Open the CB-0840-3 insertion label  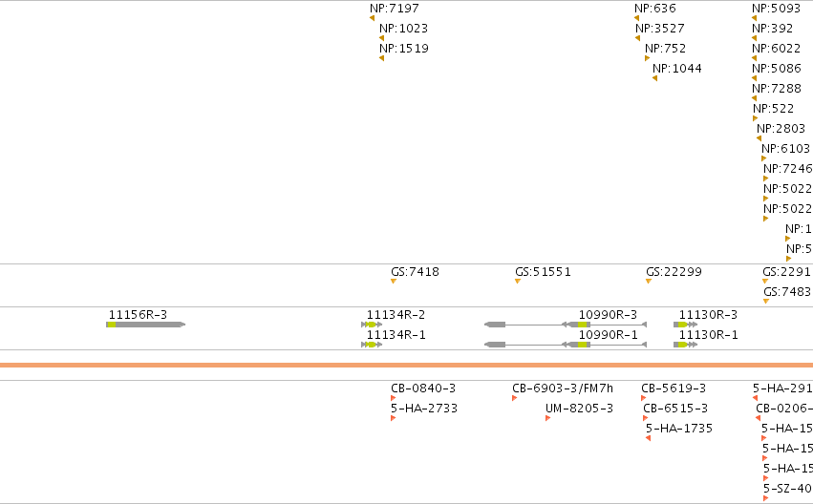coord(423,388)
